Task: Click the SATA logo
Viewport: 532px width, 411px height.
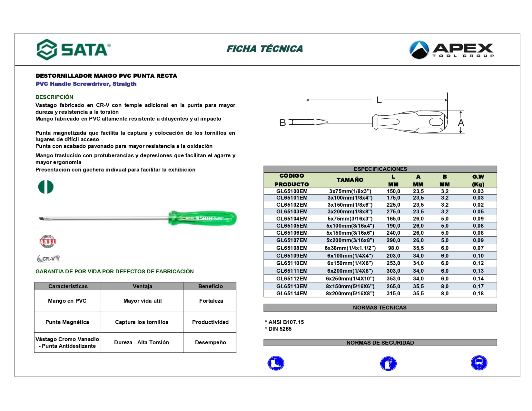Action: coord(74,49)
